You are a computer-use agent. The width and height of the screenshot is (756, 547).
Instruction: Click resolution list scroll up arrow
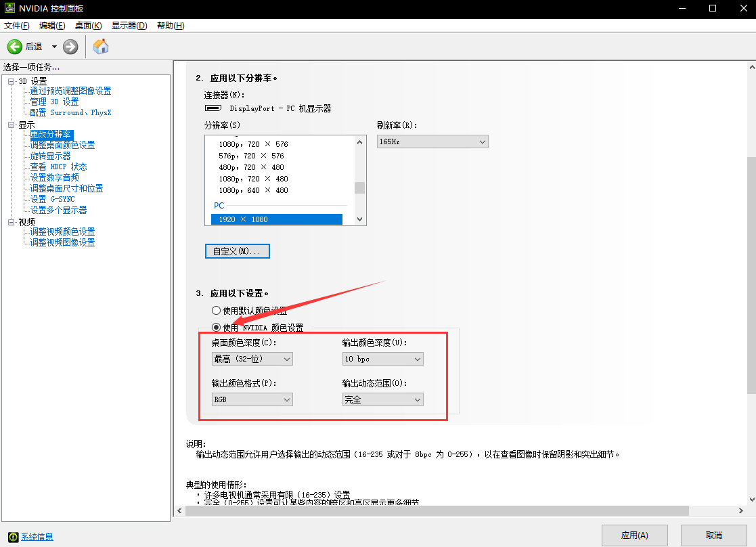click(359, 141)
